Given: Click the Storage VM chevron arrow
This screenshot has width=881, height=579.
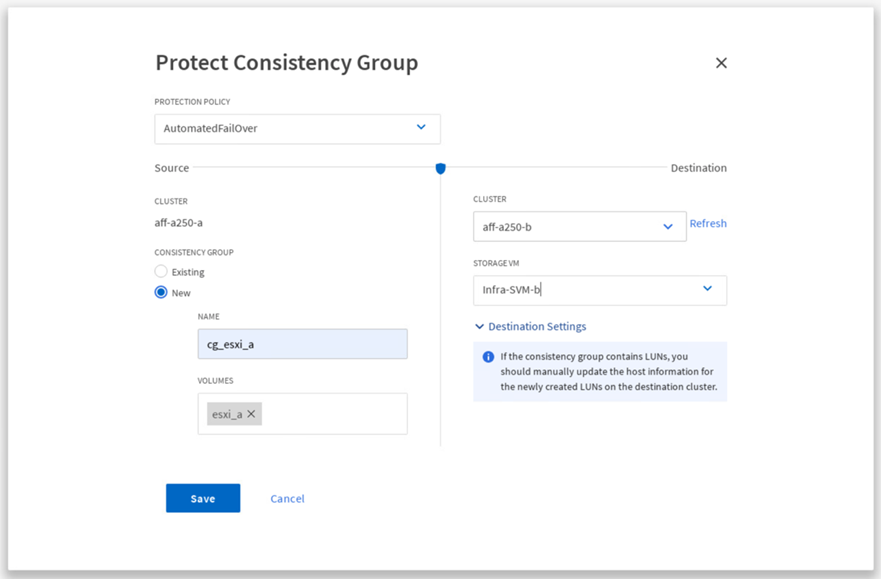Looking at the screenshot, I should [707, 289].
